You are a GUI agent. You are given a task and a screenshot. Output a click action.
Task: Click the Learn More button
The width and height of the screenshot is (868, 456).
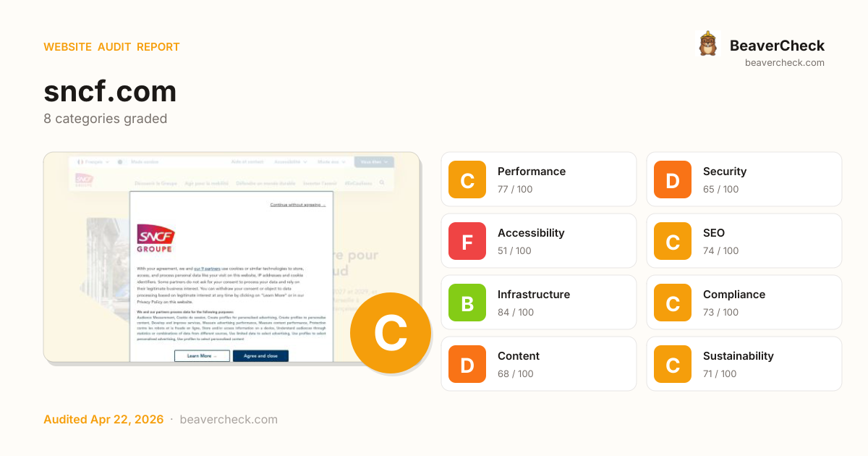pyautogui.click(x=202, y=356)
